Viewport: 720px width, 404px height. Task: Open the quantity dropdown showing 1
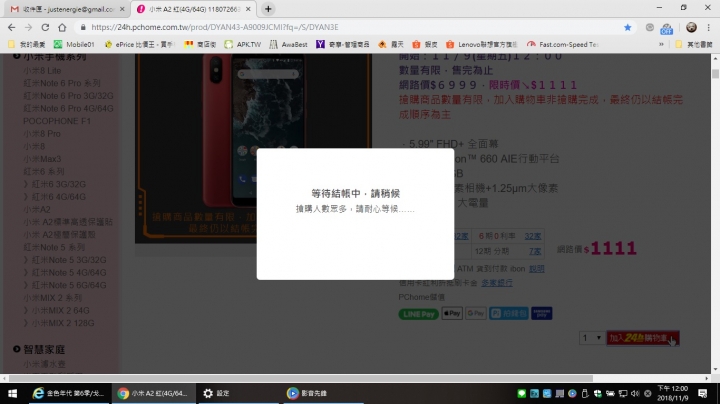(x=591, y=338)
